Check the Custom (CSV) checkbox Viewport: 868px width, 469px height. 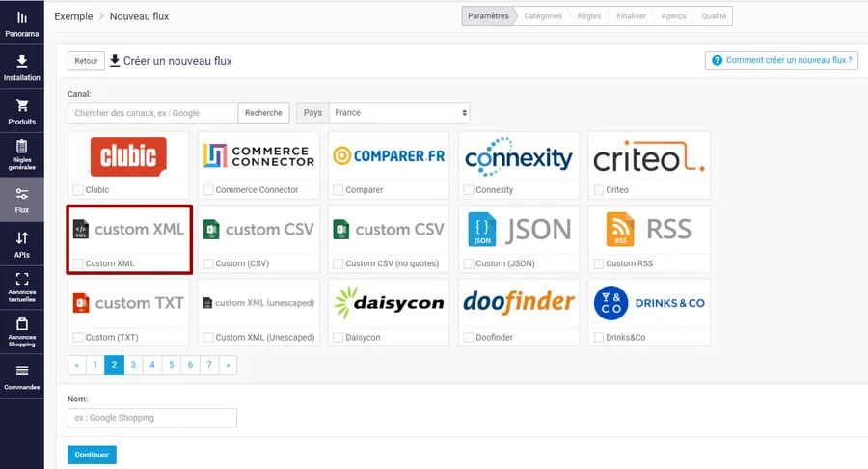[x=208, y=263]
